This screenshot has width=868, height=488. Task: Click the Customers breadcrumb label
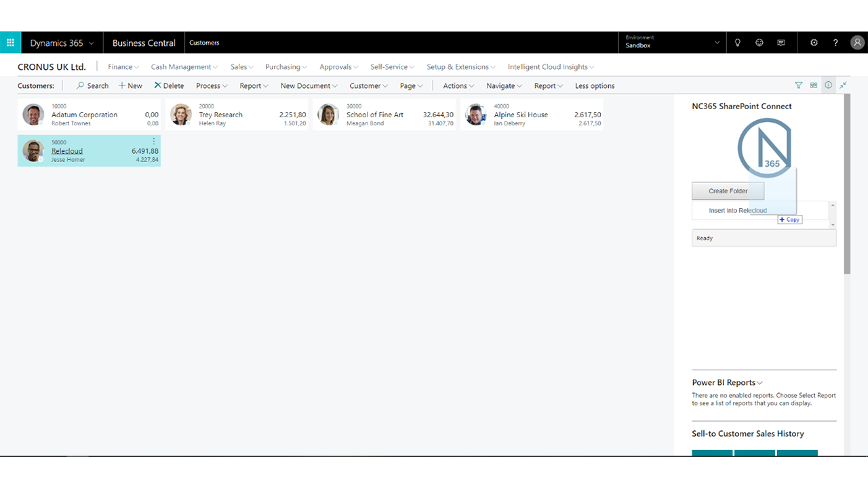tap(204, 43)
